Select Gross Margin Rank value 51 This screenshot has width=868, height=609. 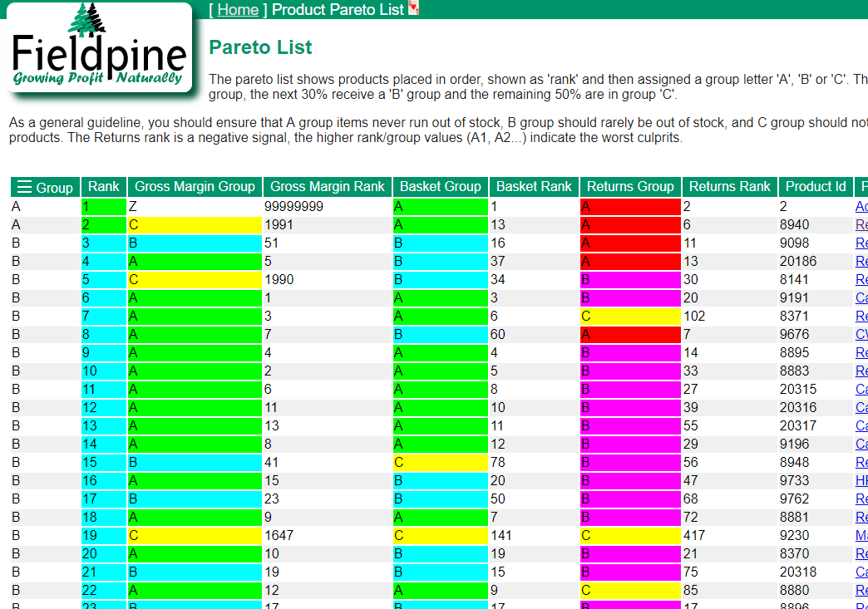pyautogui.click(x=271, y=243)
